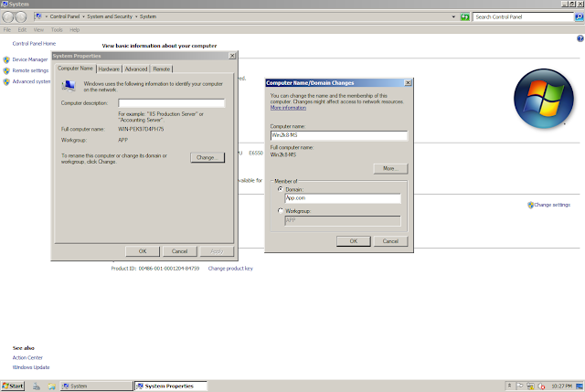The width and height of the screenshot is (585, 392).
Task: Click the Device Manager shield icon
Action: [6, 59]
